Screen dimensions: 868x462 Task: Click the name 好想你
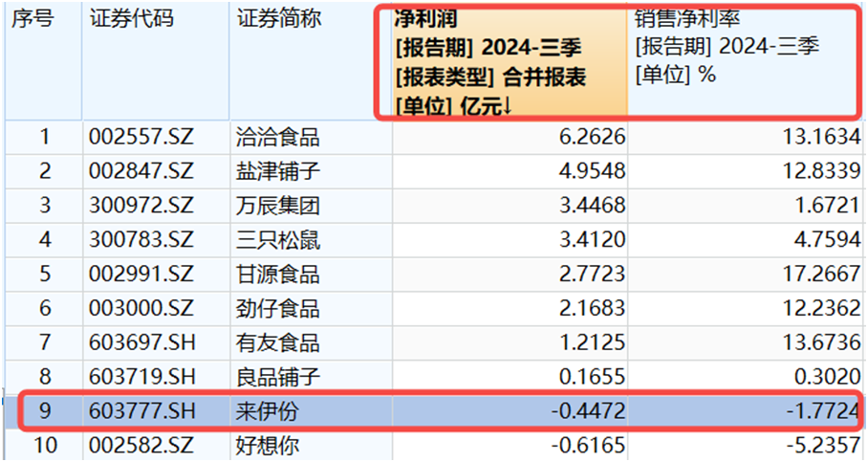(x=268, y=446)
